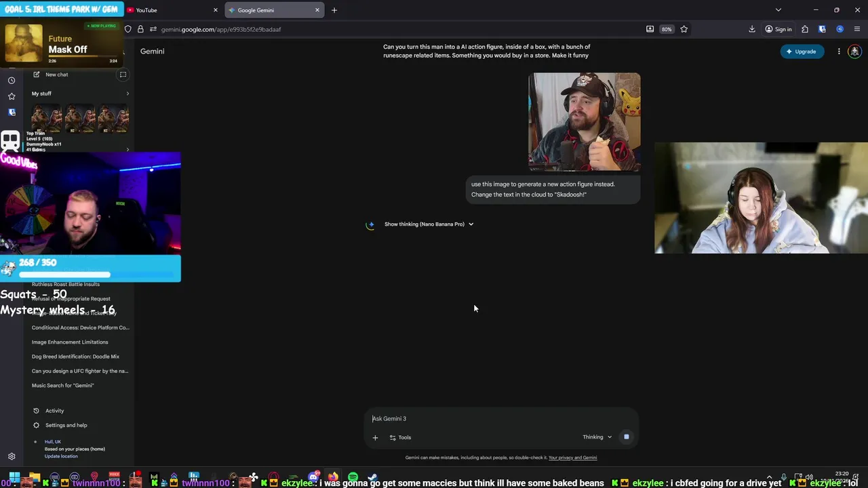Click the shield tracking protection icon
Viewport: 868px width, 488px height.
128,29
